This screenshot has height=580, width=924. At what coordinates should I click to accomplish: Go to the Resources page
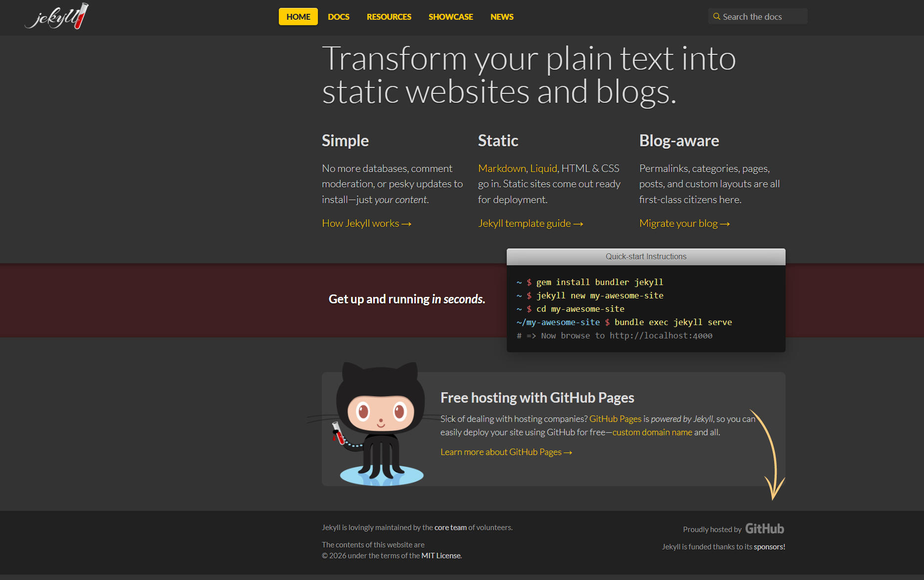[x=389, y=16]
